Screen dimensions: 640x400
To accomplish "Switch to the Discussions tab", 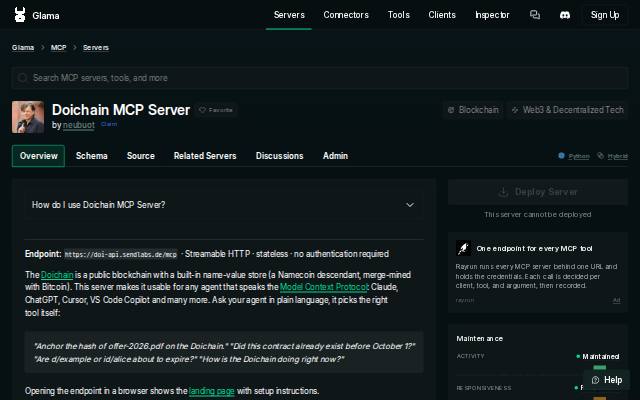I will pos(279,156).
